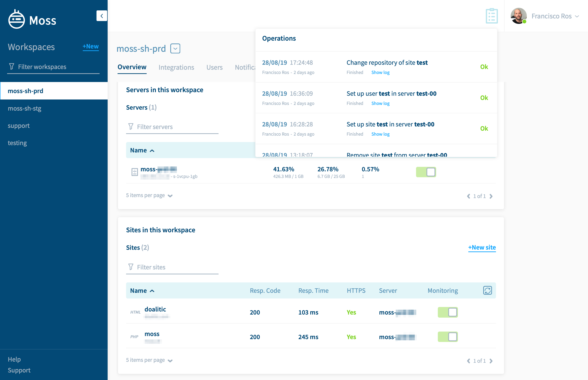This screenshot has width=588, height=380.
Task: Click the Resp. Code column header
Action: point(265,291)
